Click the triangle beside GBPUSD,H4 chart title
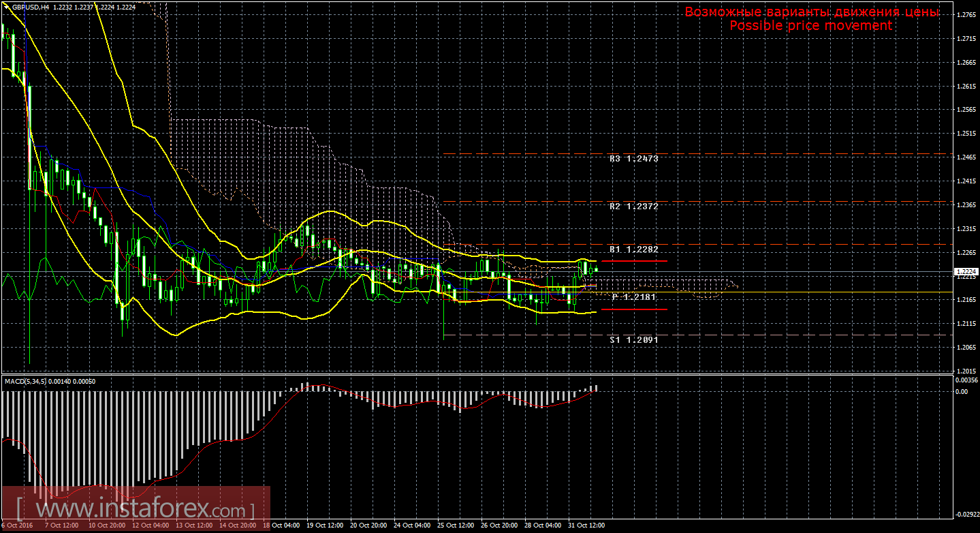980x533 pixels. point(7,7)
